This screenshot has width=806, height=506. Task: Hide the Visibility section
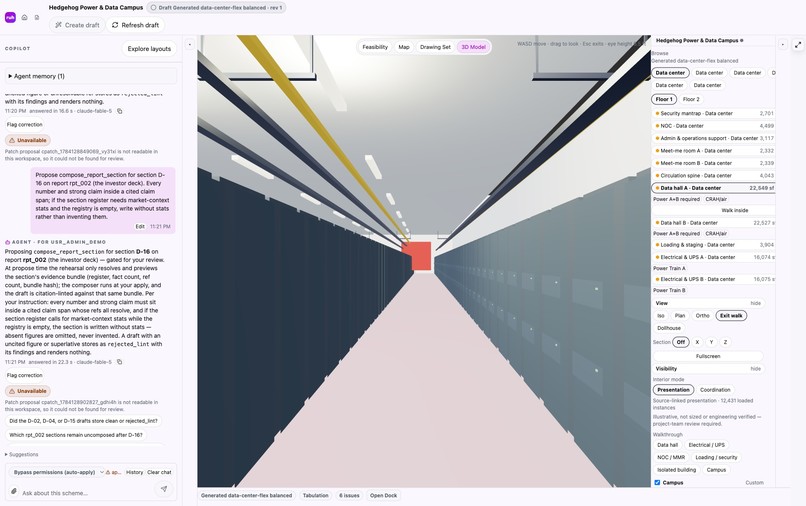tap(755, 369)
